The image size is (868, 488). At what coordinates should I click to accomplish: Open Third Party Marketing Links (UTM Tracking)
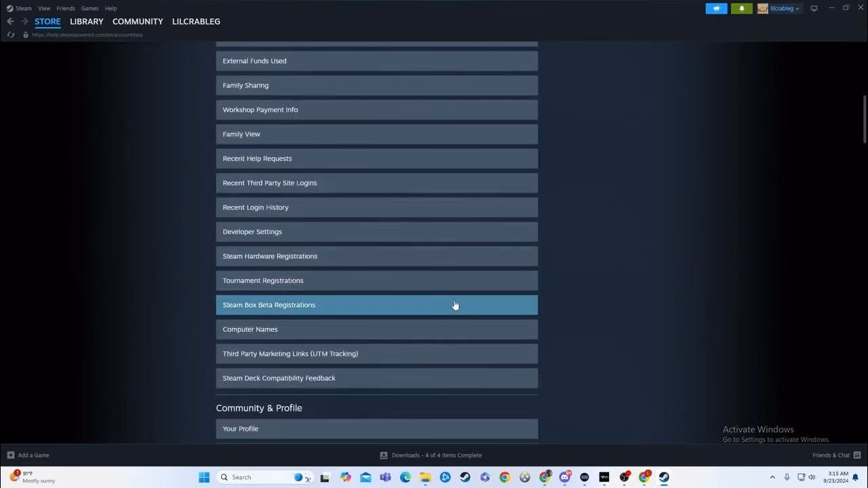(377, 354)
